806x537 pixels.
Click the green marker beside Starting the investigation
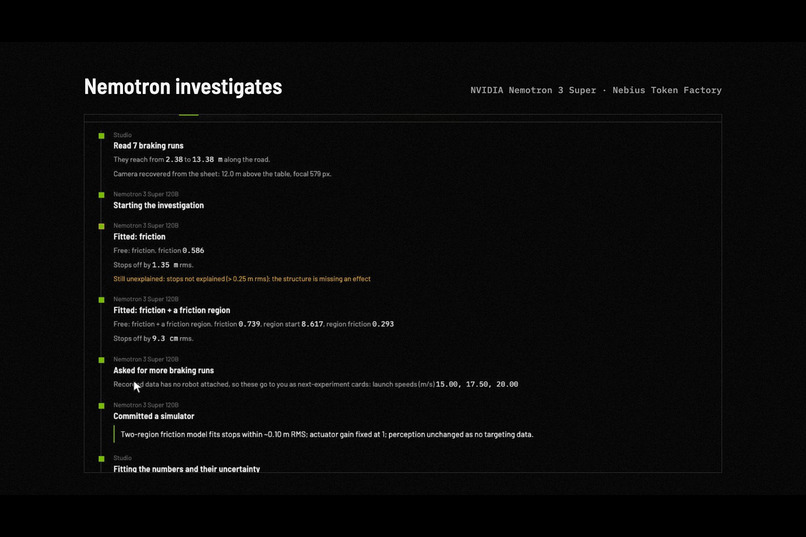[101, 195]
